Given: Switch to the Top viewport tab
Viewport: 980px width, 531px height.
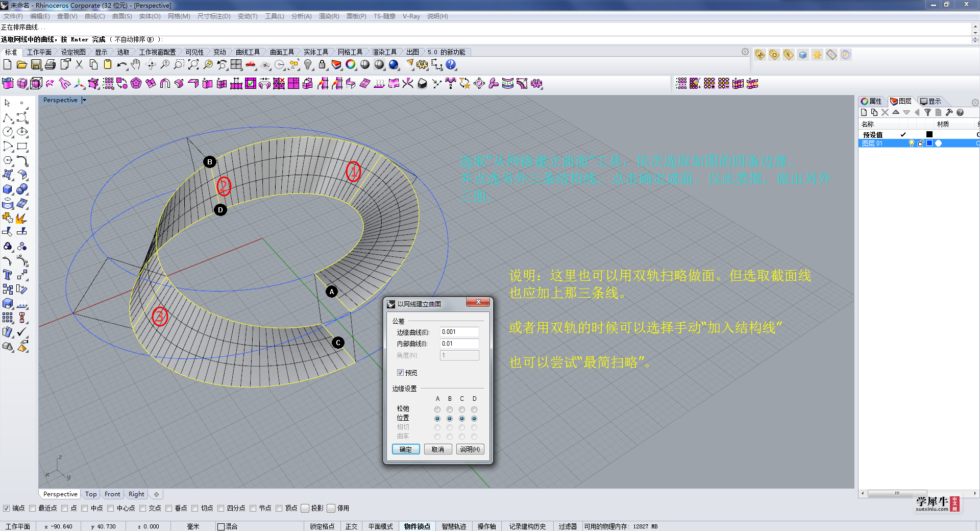Looking at the screenshot, I should click(x=91, y=494).
